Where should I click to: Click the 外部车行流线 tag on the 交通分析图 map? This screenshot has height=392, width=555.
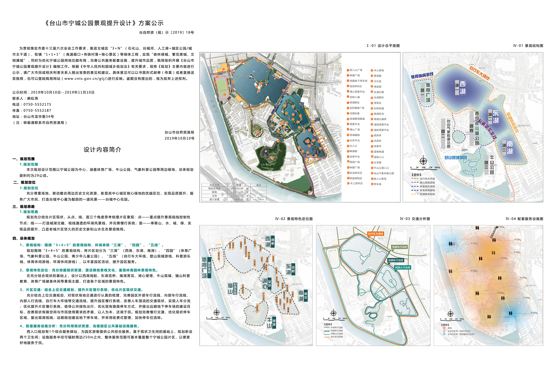pyautogui.click(x=399, y=247)
